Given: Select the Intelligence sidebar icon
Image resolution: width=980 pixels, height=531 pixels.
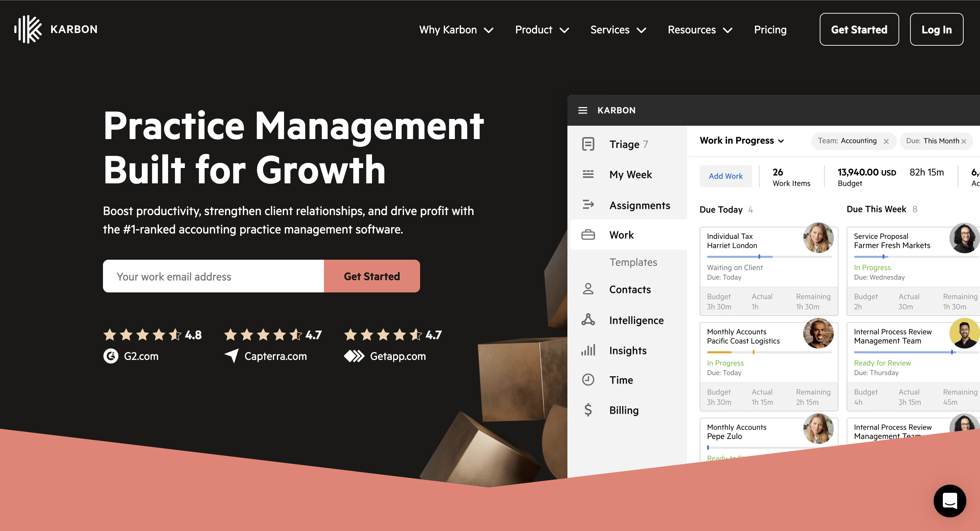Looking at the screenshot, I should click(588, 320).
